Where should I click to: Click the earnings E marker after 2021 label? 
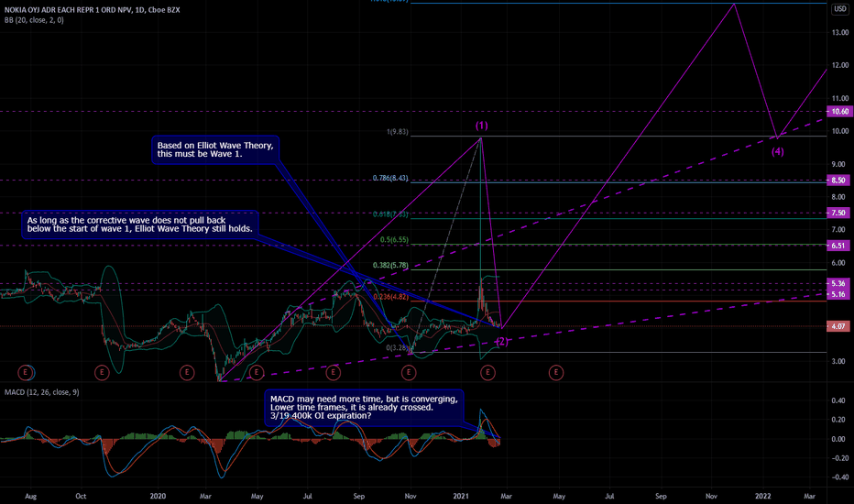coord(487,373)
